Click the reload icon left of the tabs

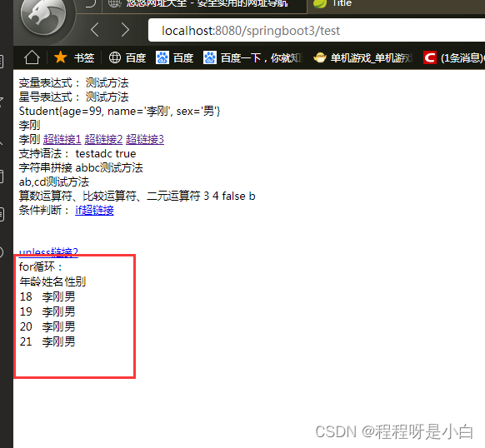(x=91, y=3)
